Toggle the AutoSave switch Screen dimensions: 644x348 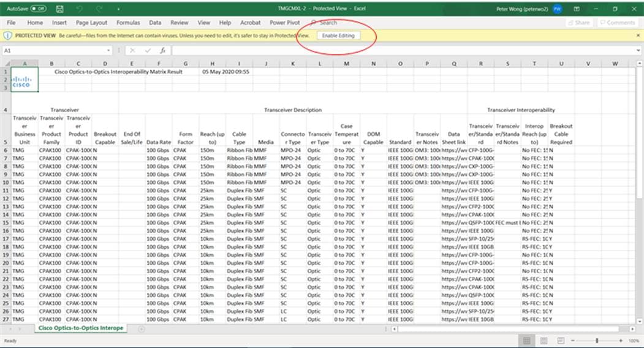[39, 9]
